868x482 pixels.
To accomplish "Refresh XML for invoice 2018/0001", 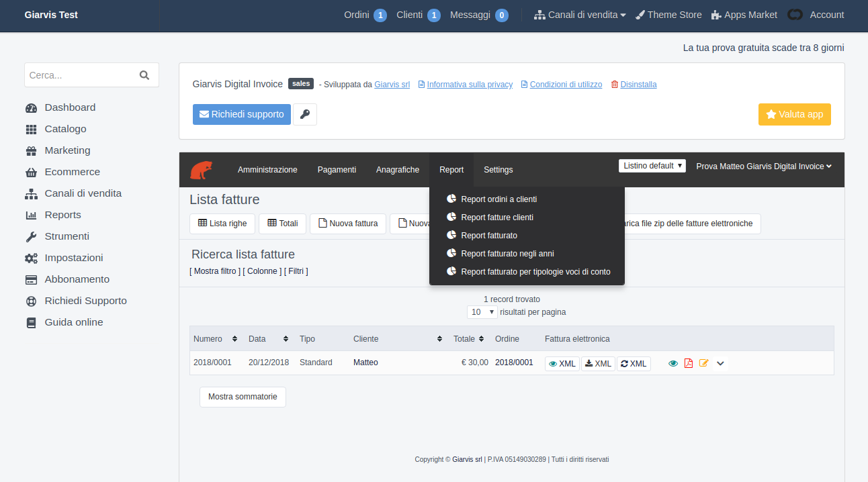I will 634,364.
